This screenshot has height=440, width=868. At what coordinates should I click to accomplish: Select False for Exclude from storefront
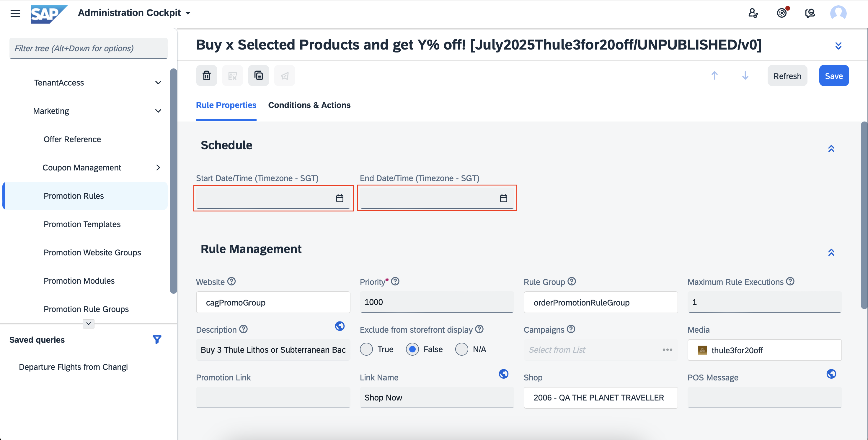412,349
